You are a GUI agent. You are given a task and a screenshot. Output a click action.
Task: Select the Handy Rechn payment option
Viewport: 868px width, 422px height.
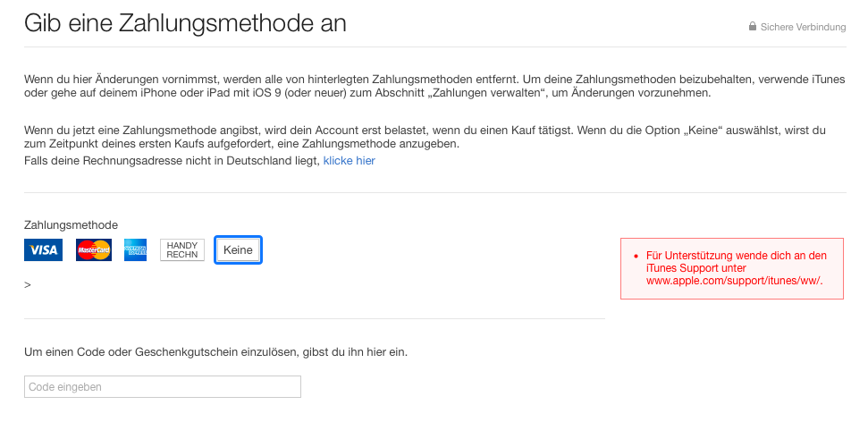pyautogui.click(x=182, y=250)
